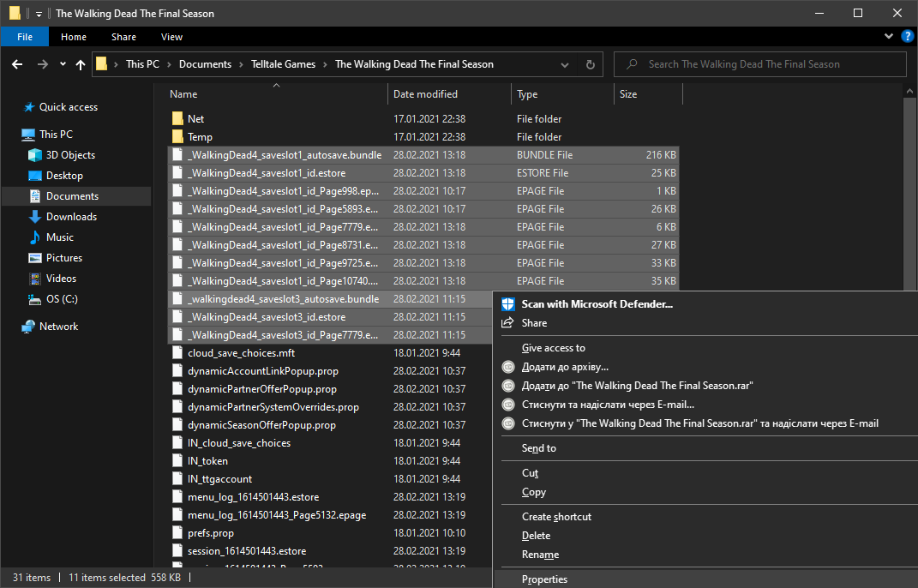Click Telltale Games in the breadcrumb path
The image size is (918, 588).
coord(283,64)
